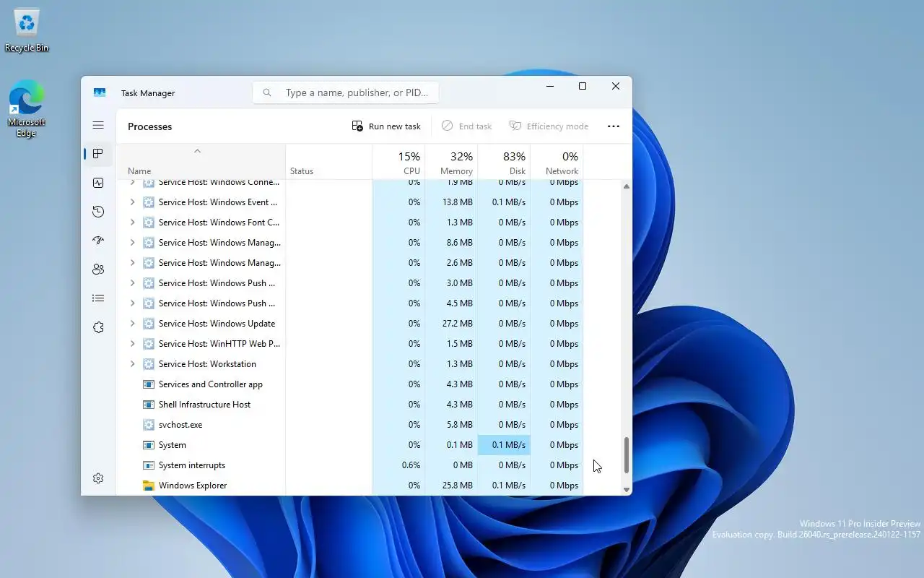924x578 pixels.
Task: Click Run new task button
Action: tap(386, 126)
